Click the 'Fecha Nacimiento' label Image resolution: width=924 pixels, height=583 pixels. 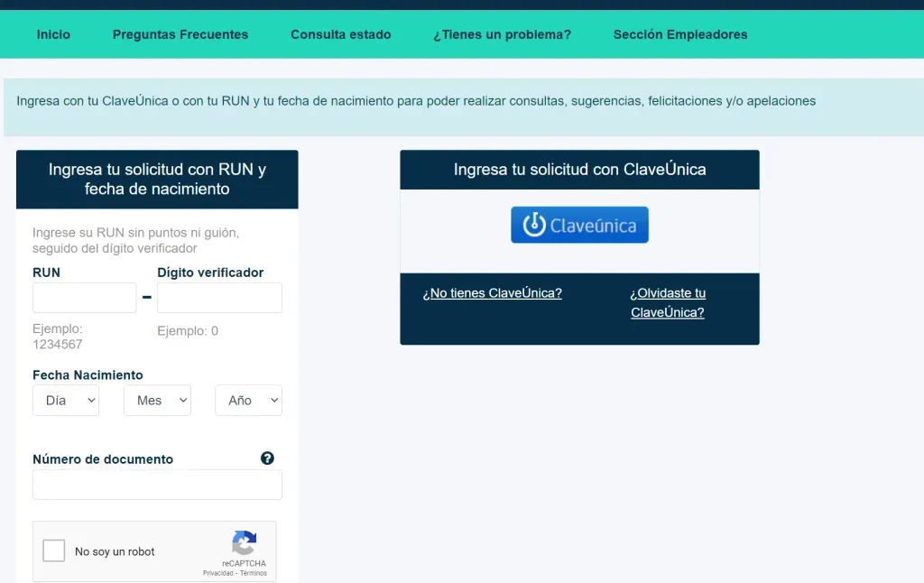pyautogui.click(x=88, y=375)
